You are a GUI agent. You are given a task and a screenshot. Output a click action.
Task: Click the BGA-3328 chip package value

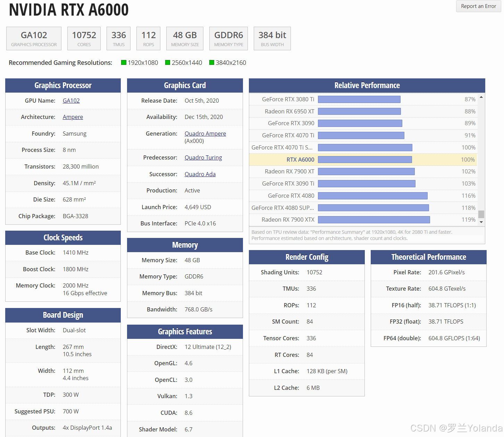coord(75,216)
